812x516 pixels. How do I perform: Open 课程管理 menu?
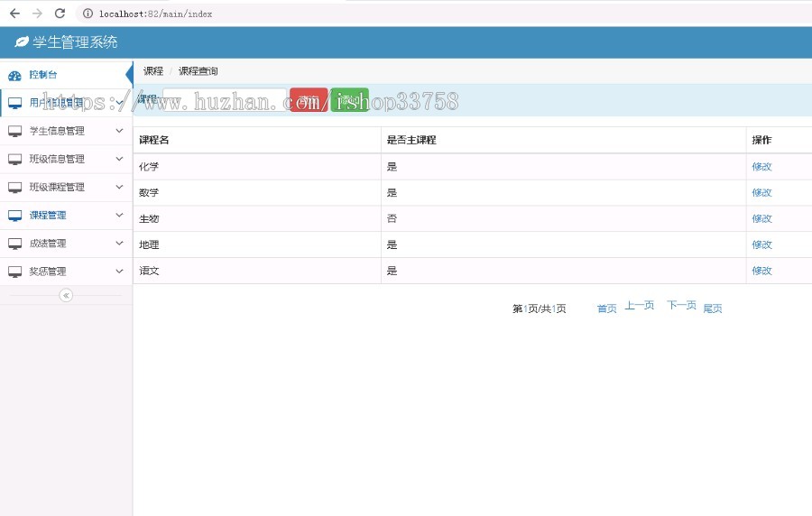(x=66, y=216)
